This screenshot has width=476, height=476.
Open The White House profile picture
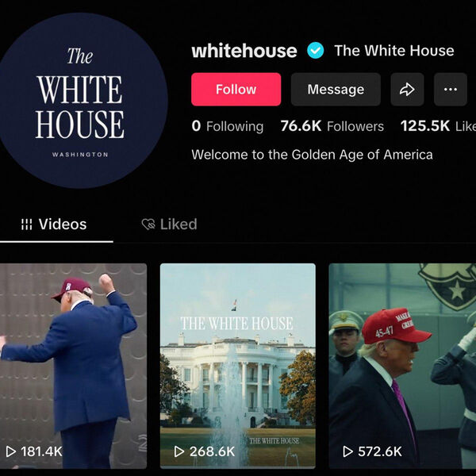[80, 101]
